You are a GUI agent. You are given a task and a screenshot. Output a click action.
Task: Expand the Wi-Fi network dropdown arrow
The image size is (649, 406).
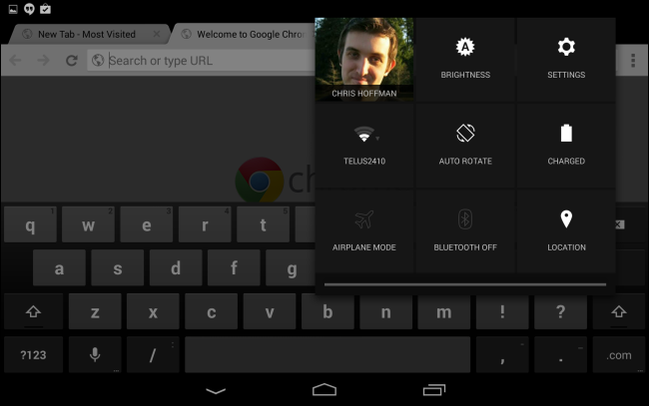click(377, 139)
